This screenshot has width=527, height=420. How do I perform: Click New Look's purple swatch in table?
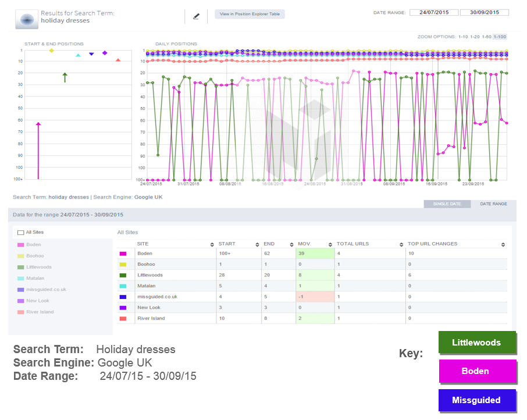(123, 308)
